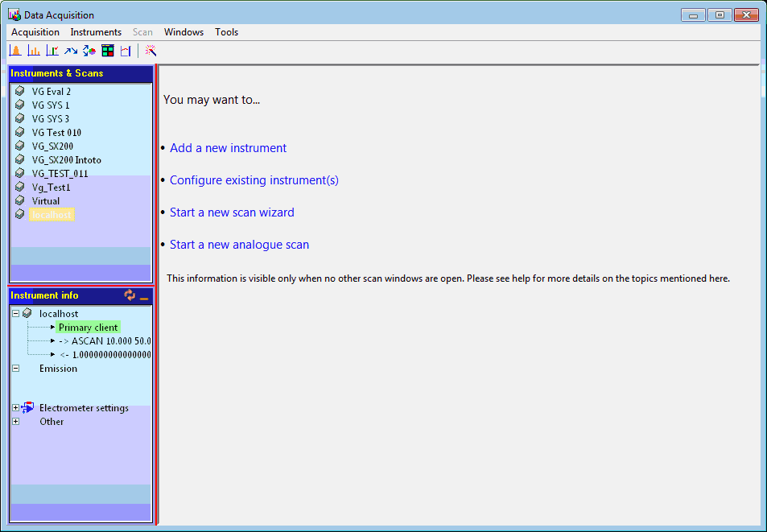Click the wizard wand toolbar icon

(x=151, y=51)
